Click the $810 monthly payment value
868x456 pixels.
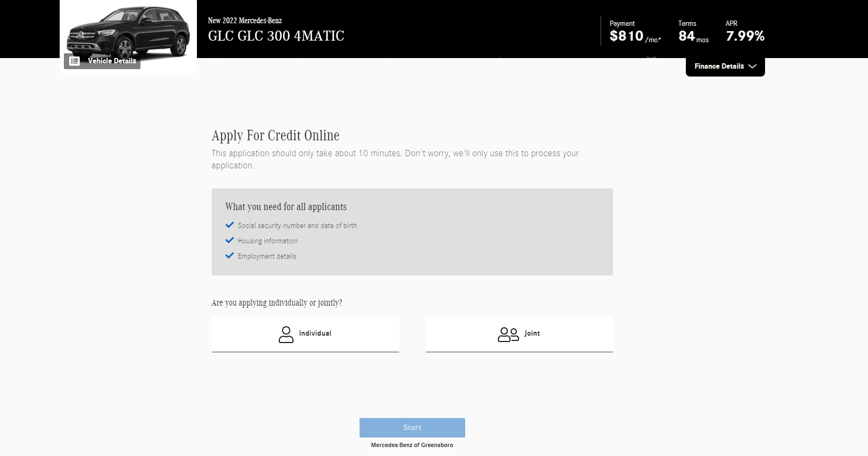[x=626, y=36]
